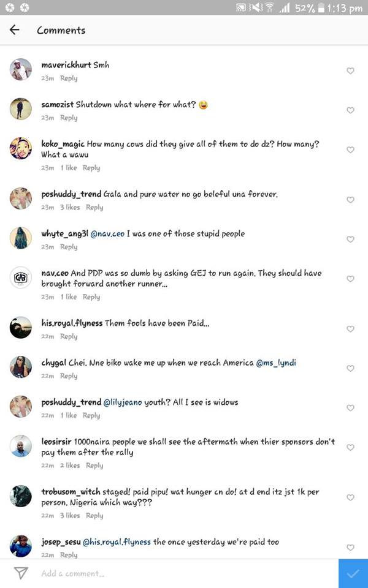Image resolution: width=368 pixels, height=588 pixels.
Task: Go back using the arrow icon
Action: pos(15,30)
